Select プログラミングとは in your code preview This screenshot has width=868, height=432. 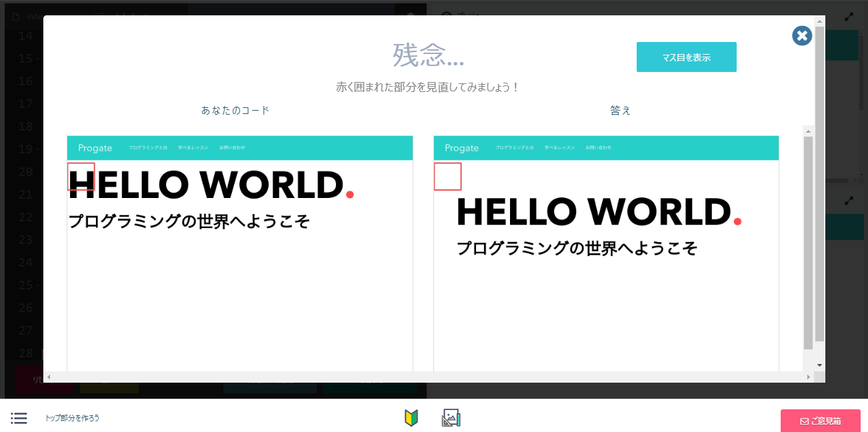[148, 147]
